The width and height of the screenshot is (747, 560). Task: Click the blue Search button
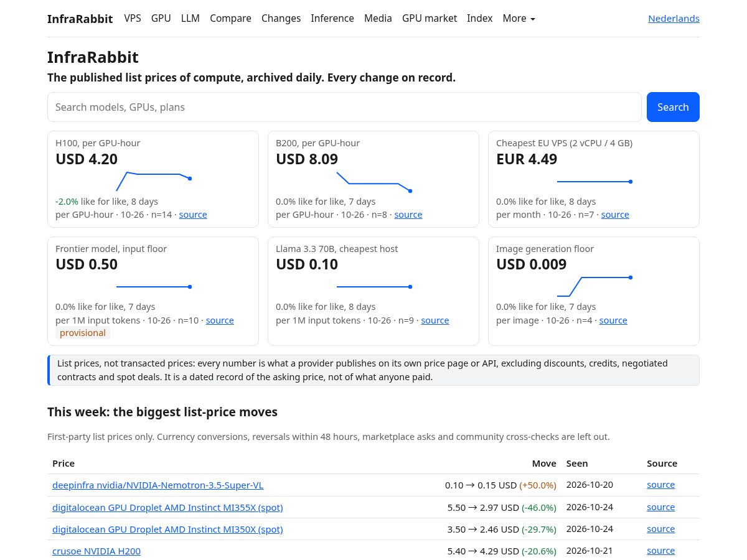673,107
